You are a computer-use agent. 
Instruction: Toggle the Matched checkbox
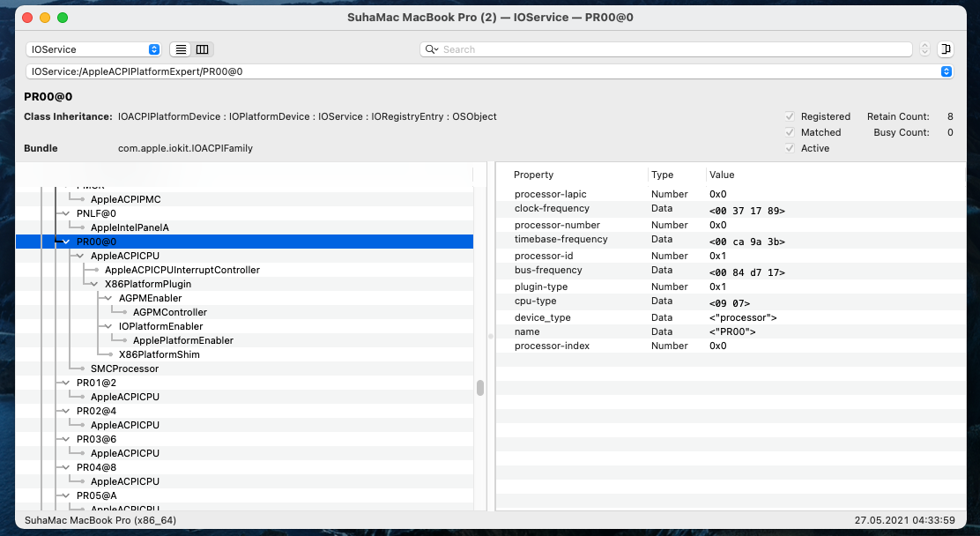(x=790, y=132)
